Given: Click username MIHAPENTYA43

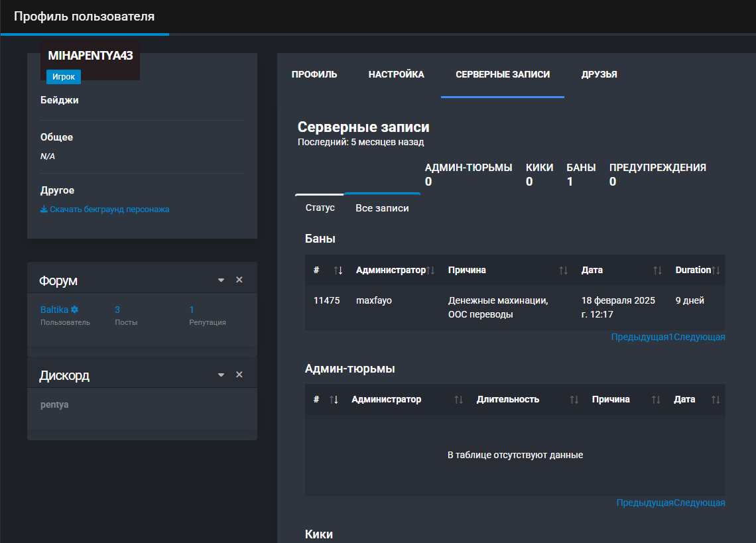Looking at the screenshot, I should (x=90, y=56).
